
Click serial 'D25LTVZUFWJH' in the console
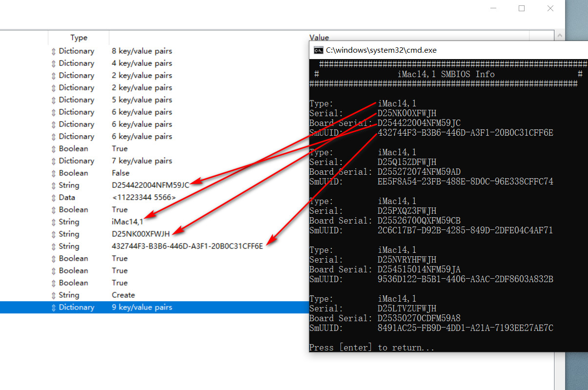407,308
